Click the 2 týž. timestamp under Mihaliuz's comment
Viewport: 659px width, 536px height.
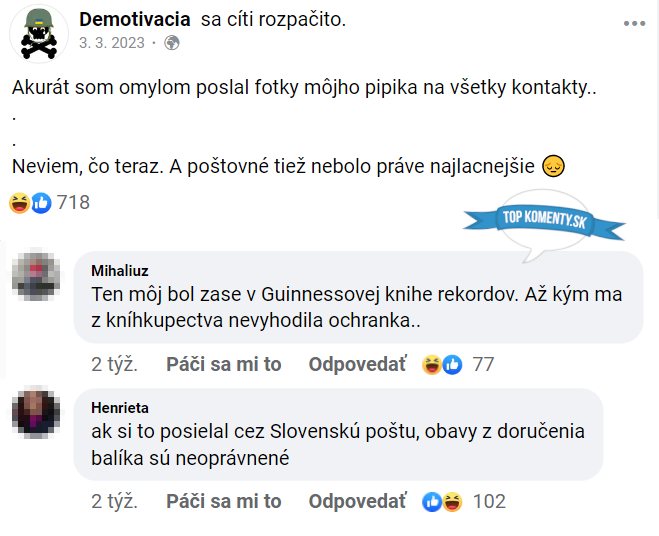coord(114,364)
